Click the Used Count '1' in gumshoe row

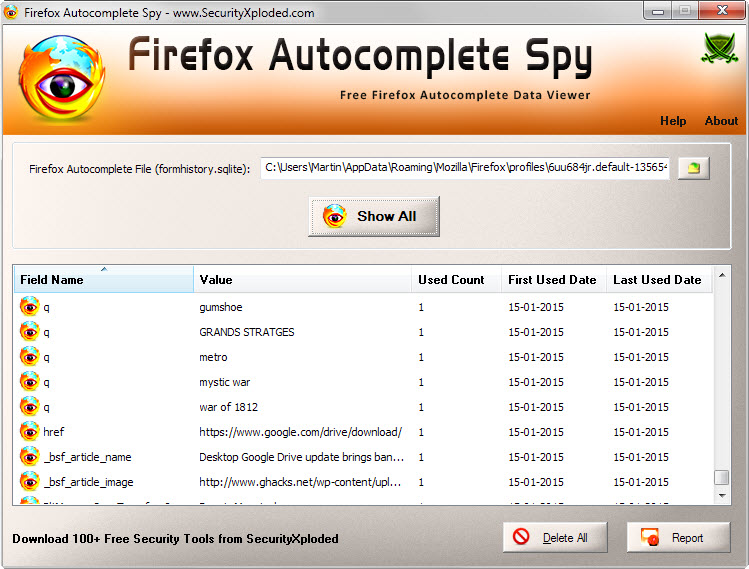(421, 307)
